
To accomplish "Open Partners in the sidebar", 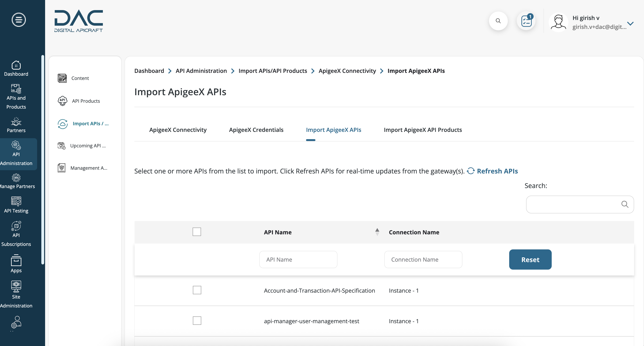I will 16,125.
